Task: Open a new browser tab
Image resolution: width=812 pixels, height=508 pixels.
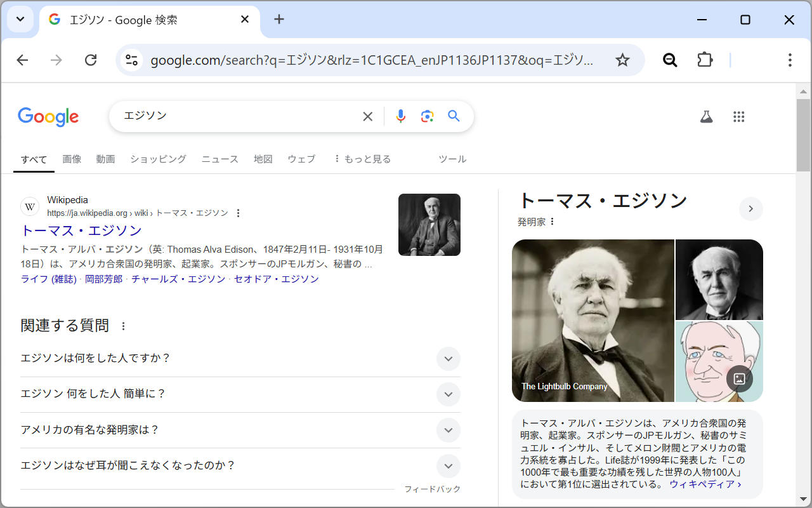Action: point(279,20)
